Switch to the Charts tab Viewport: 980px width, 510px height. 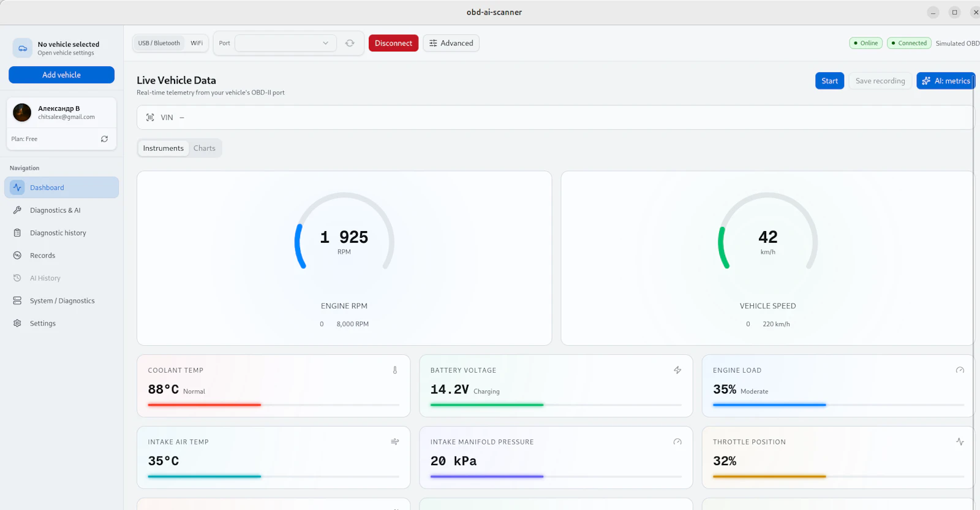205,148
